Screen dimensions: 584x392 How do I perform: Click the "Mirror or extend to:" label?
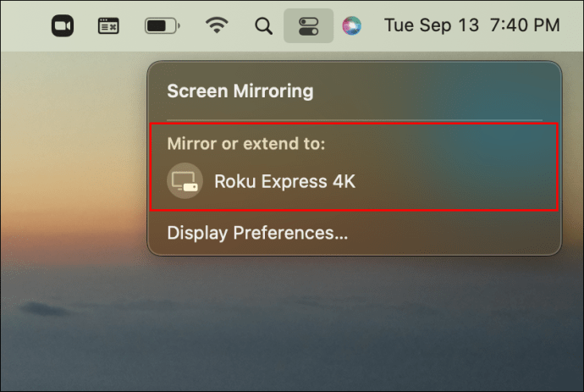click(246, 144)
